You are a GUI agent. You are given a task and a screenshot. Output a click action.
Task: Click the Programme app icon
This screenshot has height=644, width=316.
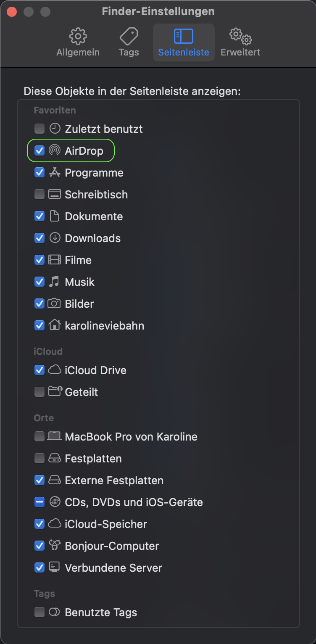click(55, 172)
